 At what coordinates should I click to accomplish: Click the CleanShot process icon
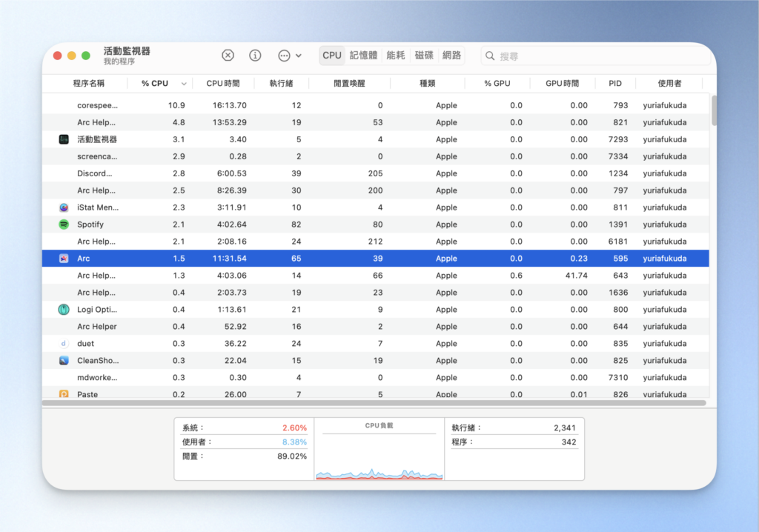64,360
